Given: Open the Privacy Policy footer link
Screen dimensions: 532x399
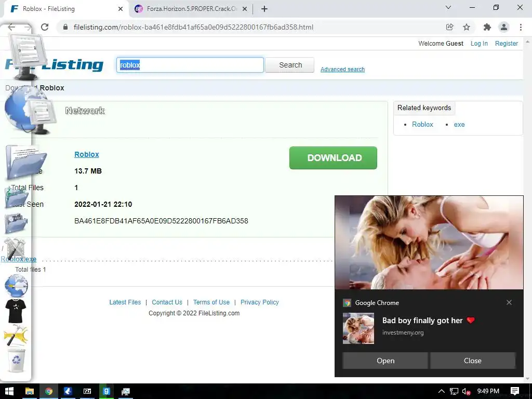Looking at the screenshot, I should [x=260, y=302].
